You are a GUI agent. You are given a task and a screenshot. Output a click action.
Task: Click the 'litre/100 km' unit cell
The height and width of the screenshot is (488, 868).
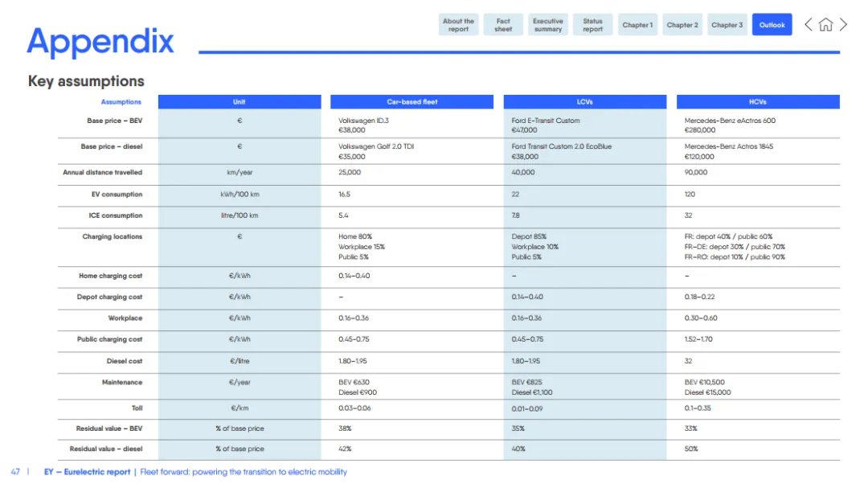pos(240,215)
